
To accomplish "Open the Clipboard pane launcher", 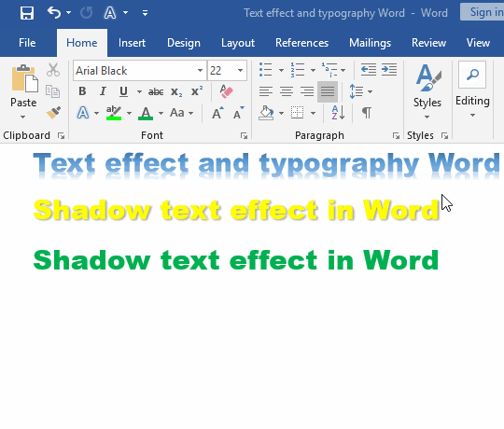I will (61, 136).
